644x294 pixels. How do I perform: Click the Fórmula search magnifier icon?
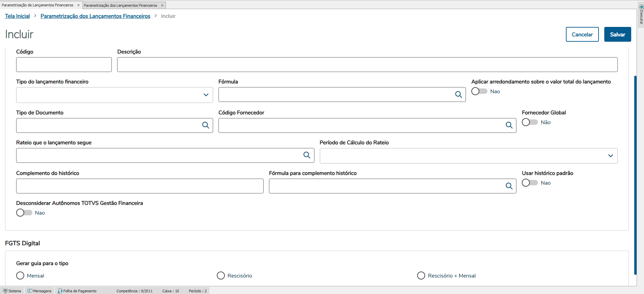tap(458, 95)
